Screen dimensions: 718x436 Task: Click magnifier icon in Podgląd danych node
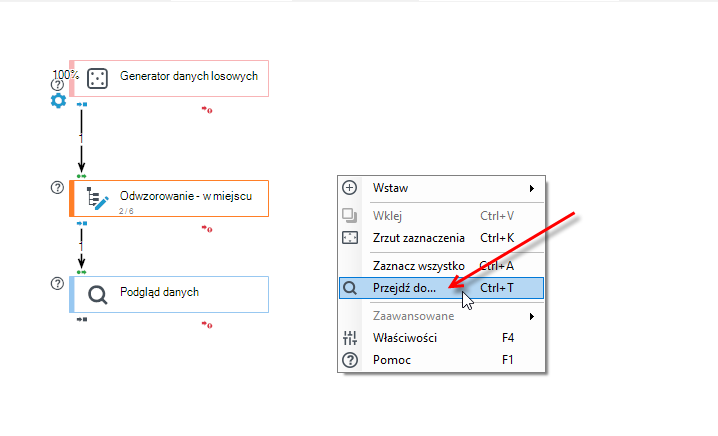coord(98,295)
